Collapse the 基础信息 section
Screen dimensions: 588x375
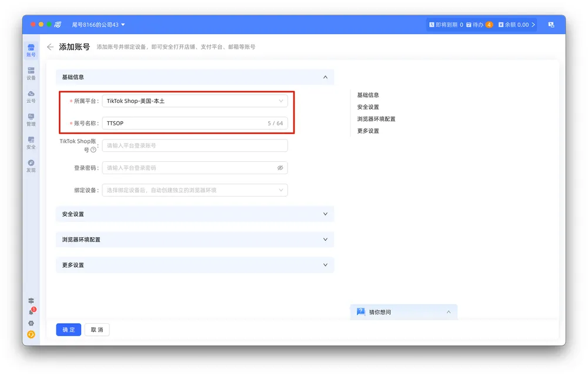[x=325, y=77]
